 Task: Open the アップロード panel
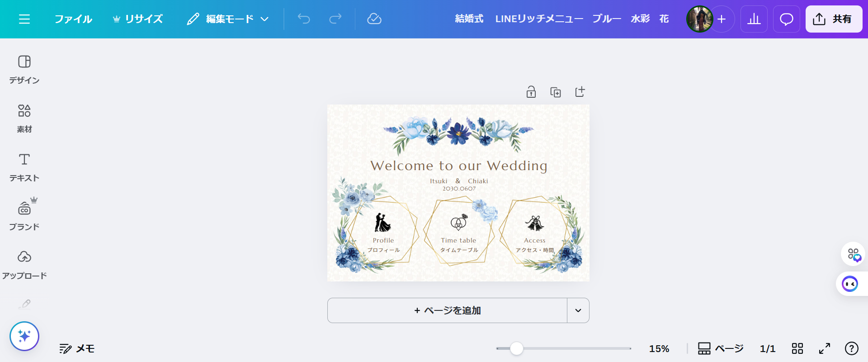point(24,264)
